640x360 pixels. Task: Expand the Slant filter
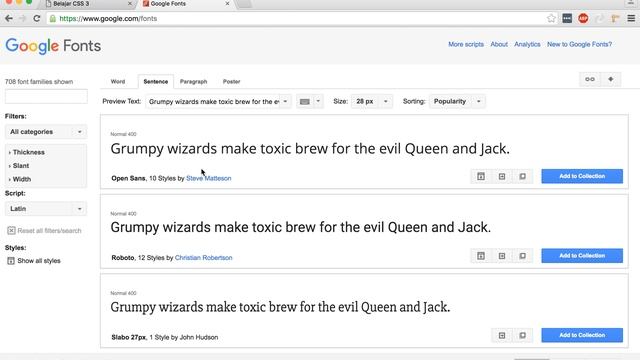point(20,166)
